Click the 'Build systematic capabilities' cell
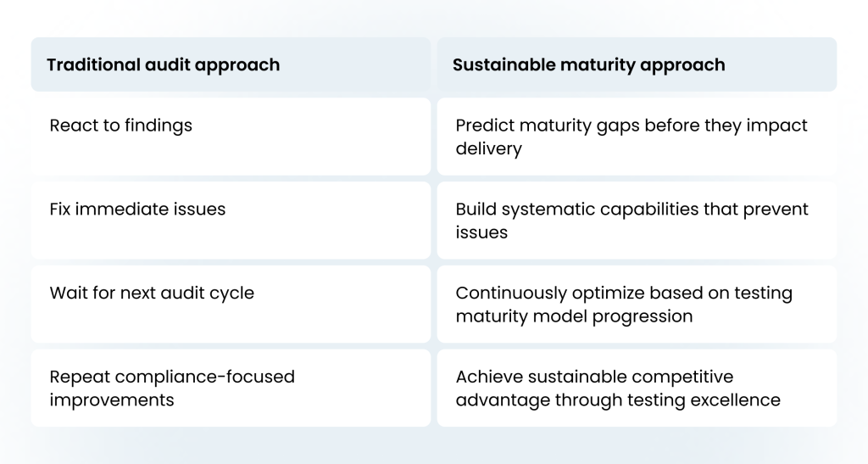The image size is (868, 464). (637, 221)
